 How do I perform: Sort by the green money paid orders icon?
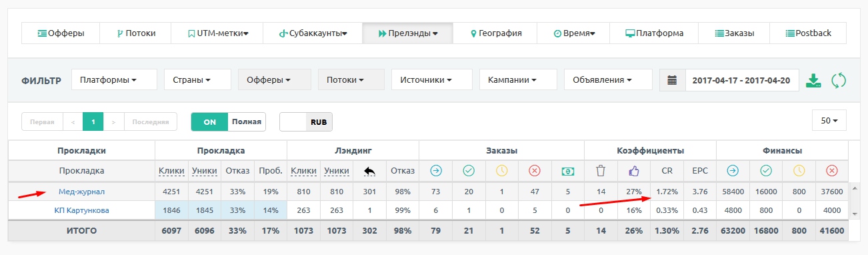[x=567, y=171]
